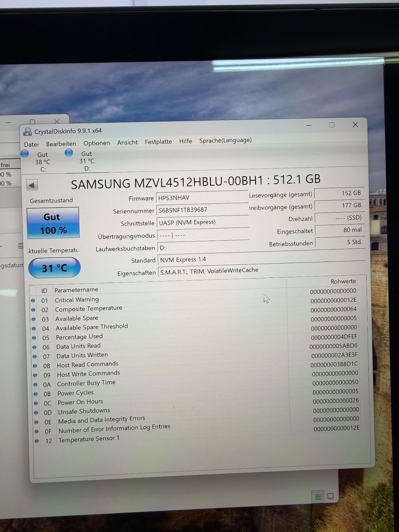Close the background Explorer window
The image size is (399, 532).
click(x=57, y=121)
